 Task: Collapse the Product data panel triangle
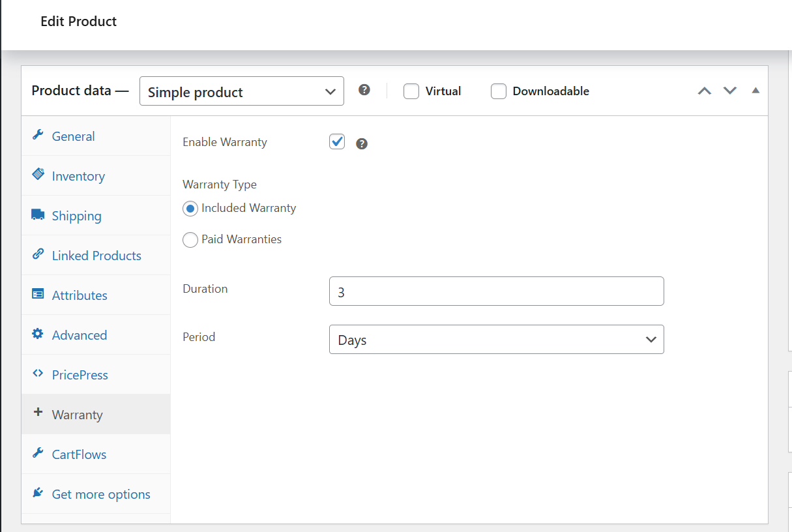(x=755, y=91)
